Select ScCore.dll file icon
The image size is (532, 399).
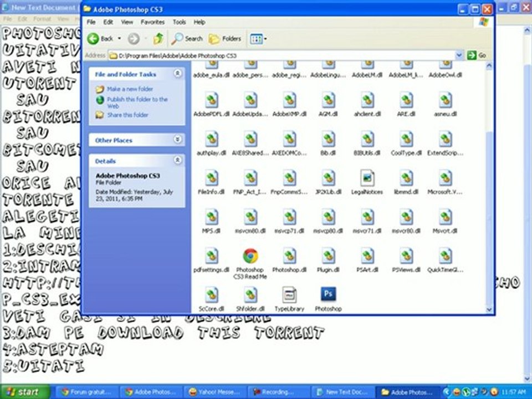click(211, 295)
